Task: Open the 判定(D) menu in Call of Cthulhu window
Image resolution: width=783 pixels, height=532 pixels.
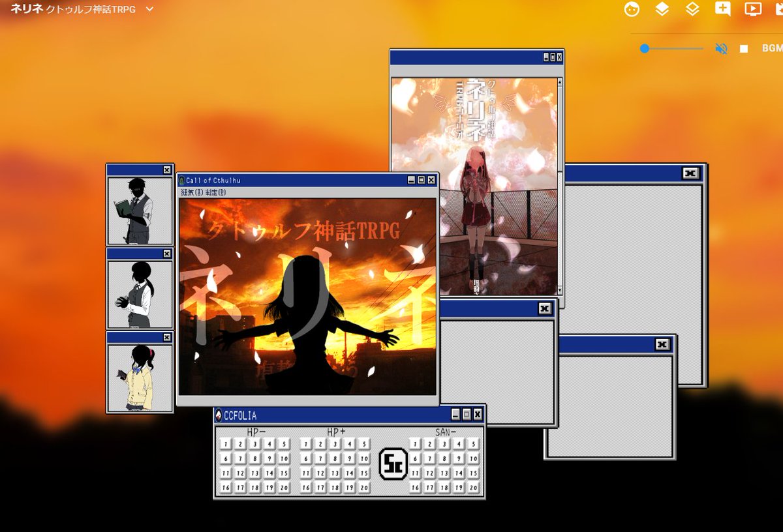Action: (216, 192)
